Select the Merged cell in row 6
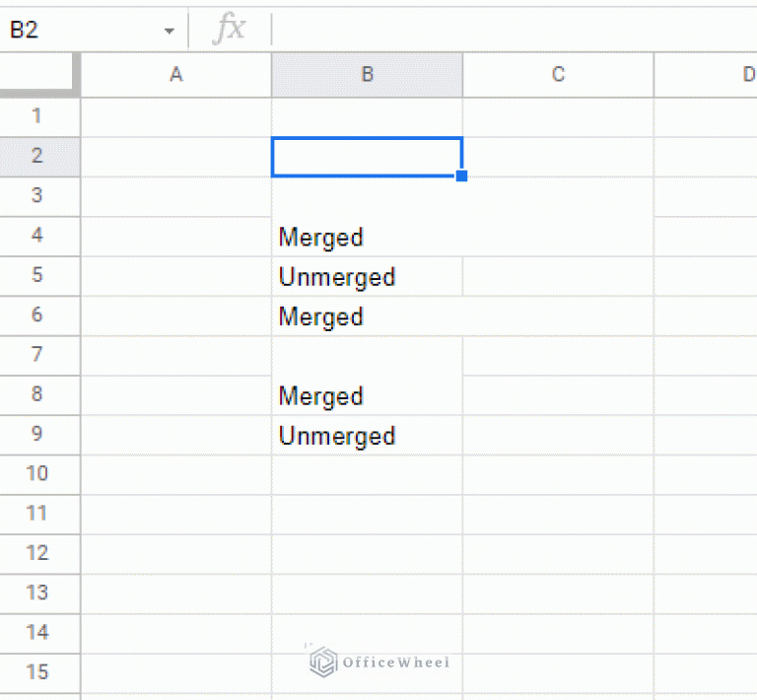 (463, 316)
